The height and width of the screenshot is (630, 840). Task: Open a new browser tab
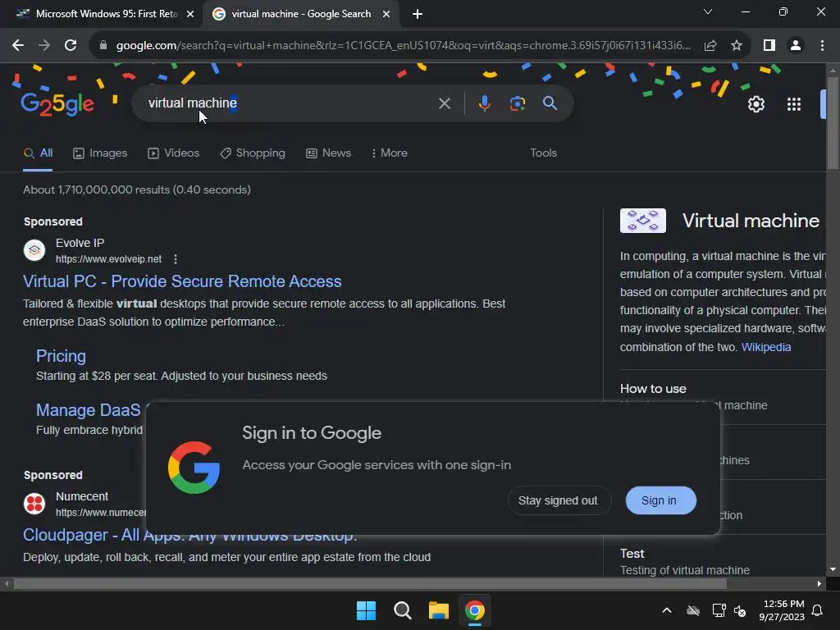(x=418, y=15)
